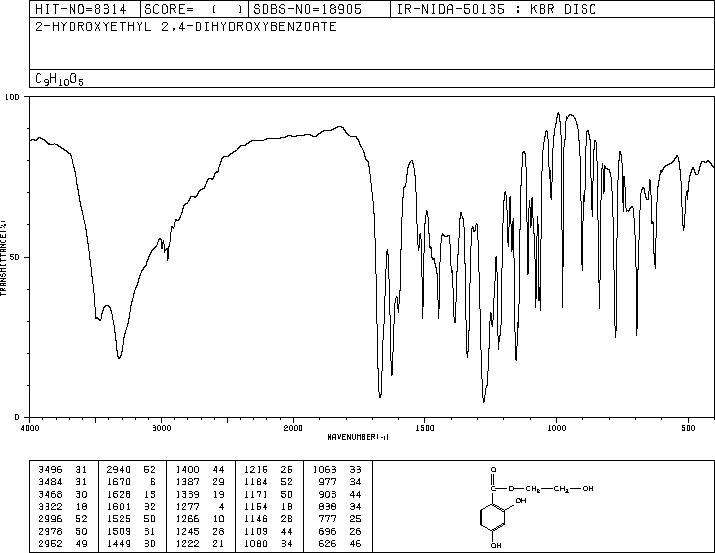Click the 1245 peak entry
Image resolution: width=715 pixels, height=553 pixels.
coord(200,531)
